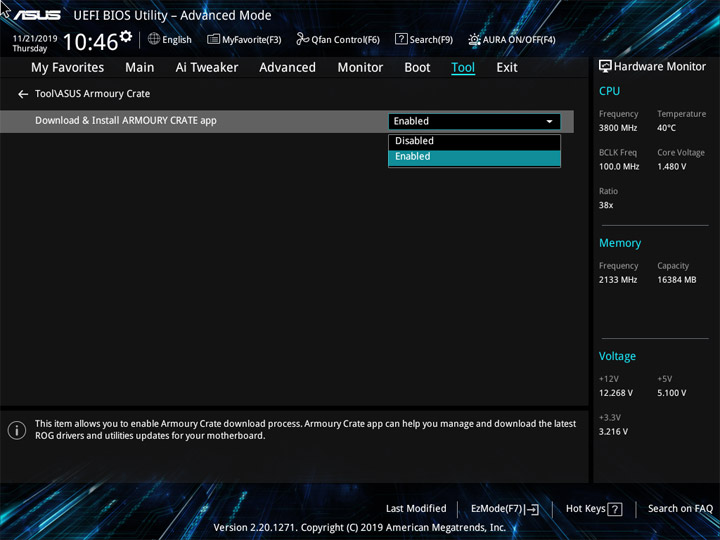
Task: Click the Hot Keys question mark box
Action: click(x=614, y=509)
